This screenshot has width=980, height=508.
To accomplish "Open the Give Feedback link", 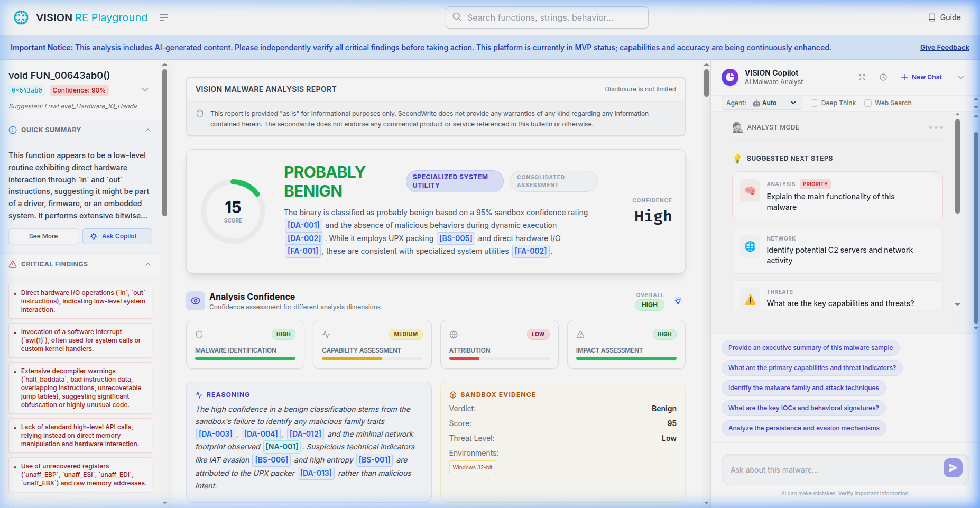I will coord(945,48).
